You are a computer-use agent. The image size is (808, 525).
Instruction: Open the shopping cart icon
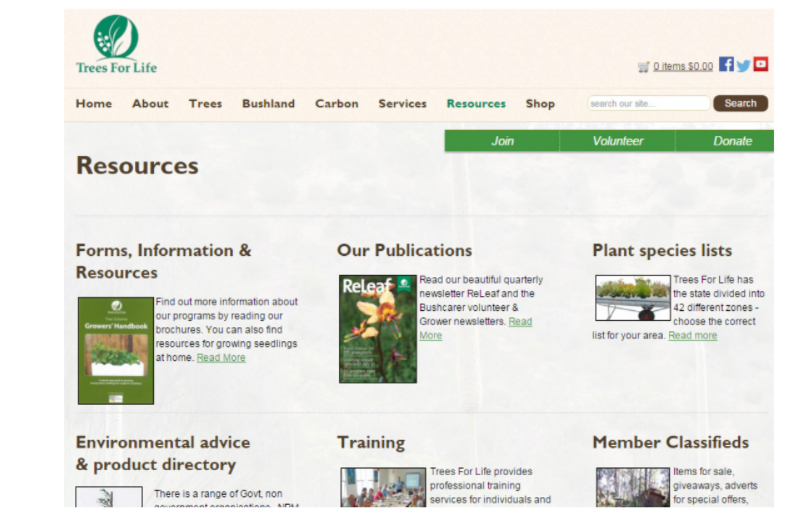coord(643,67)
